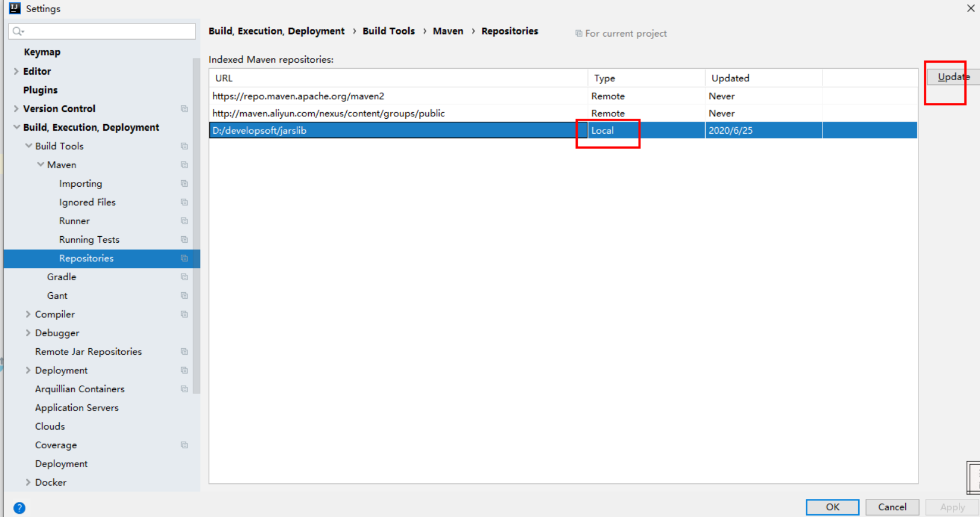
Task: Click Maven in the breadcrumb path
Action: [x=448, y=31]
